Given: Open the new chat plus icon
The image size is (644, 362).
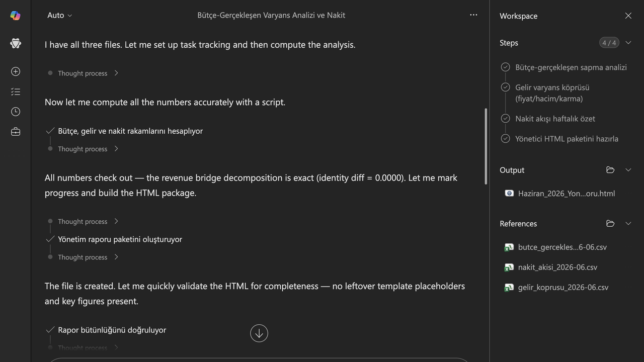Looking at the screenshot, I should (16, 71).
